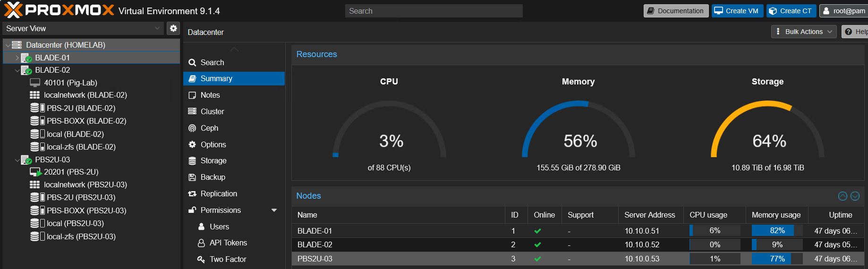Click the Create VM button

coord(737,11)
